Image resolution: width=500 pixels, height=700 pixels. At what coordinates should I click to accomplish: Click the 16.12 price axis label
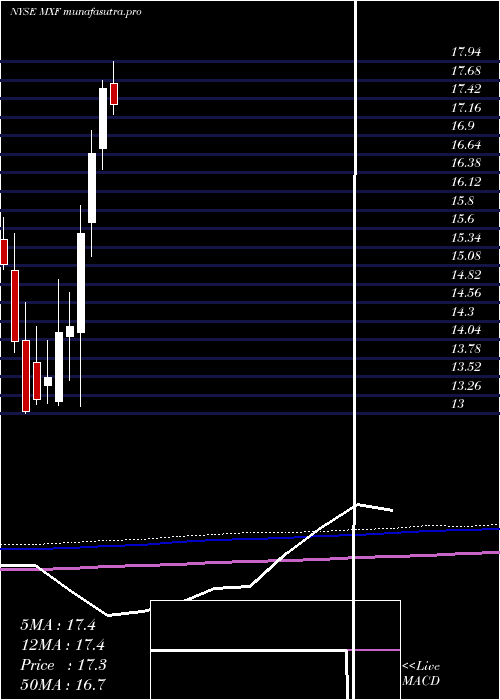click(x=466, y=182)
